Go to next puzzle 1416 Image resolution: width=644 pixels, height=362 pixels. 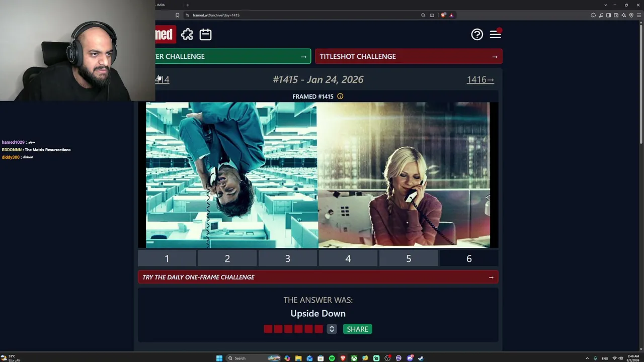tap(480, 79)
